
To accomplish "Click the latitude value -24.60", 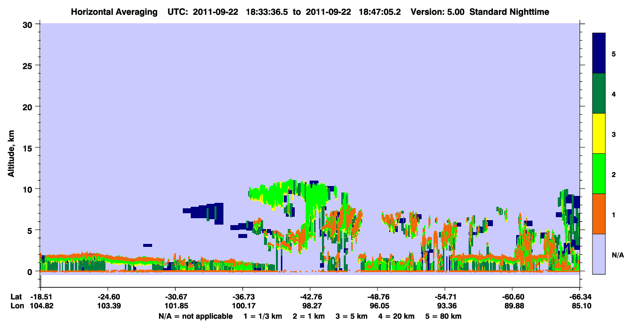I will tap(107, 296).
